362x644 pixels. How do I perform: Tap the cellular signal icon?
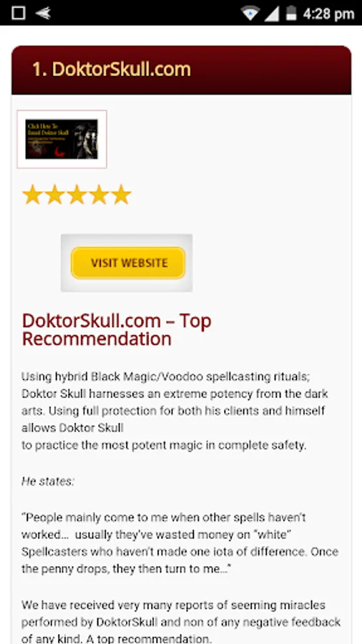(271, 13)
